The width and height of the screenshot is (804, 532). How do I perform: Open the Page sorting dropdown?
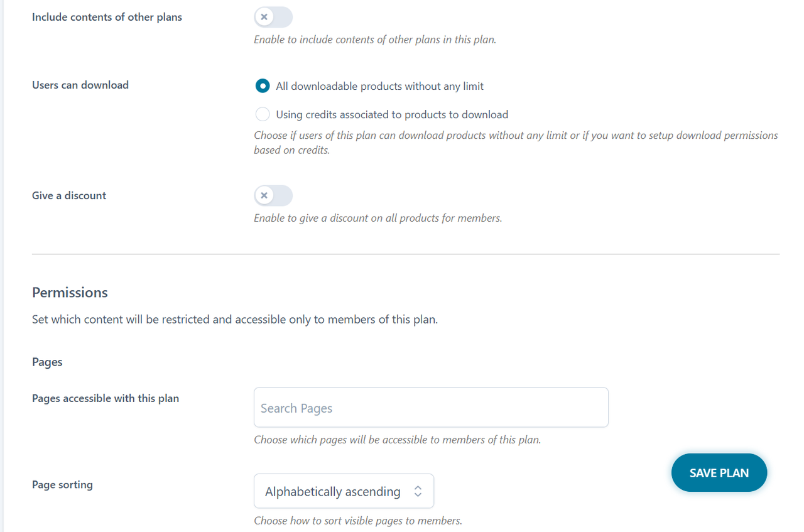(x=343, y=491)
